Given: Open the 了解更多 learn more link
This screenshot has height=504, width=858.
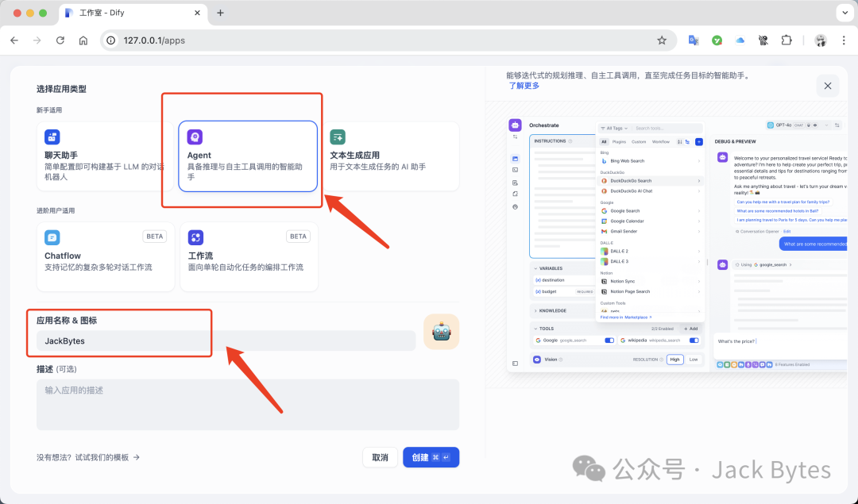Looking at the screenshot, I should click(524, 86).
